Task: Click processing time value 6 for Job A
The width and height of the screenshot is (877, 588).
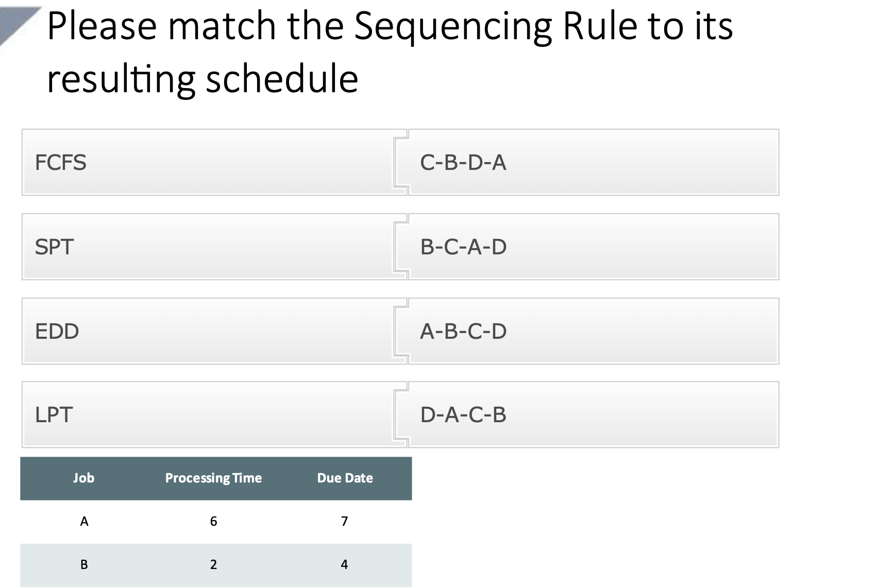Action: (x=213, y=522)
